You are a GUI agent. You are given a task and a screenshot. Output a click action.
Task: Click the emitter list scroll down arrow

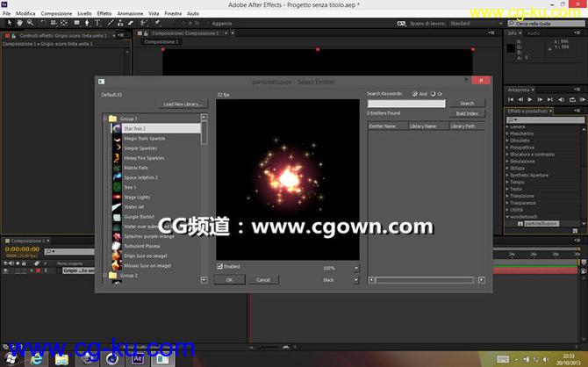[204, 279]
